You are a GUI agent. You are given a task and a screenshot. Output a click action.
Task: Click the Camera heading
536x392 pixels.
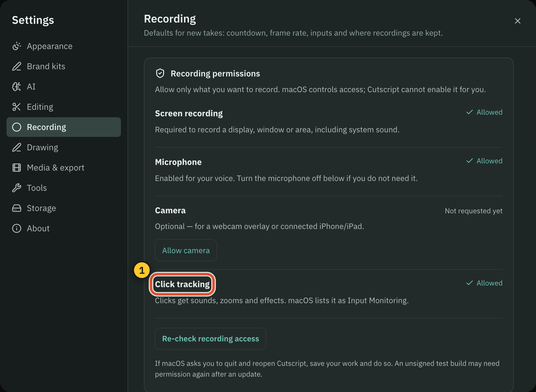170,210
